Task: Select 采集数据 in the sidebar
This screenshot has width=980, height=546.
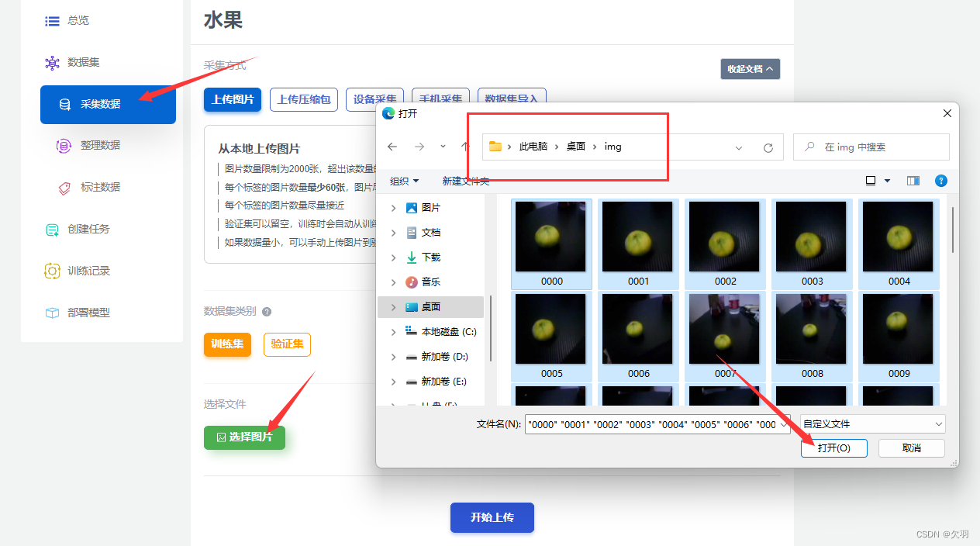Action: pyautogui.click(x=108, y=104)
